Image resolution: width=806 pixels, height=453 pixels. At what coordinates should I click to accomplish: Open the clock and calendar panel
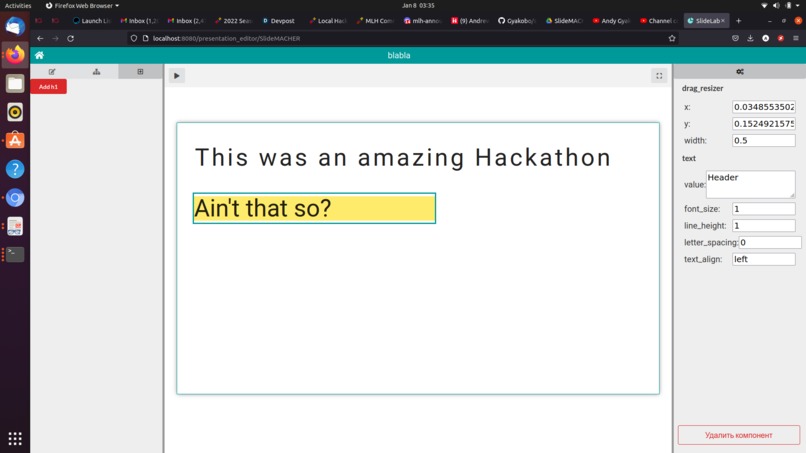(x=418, y=5)
